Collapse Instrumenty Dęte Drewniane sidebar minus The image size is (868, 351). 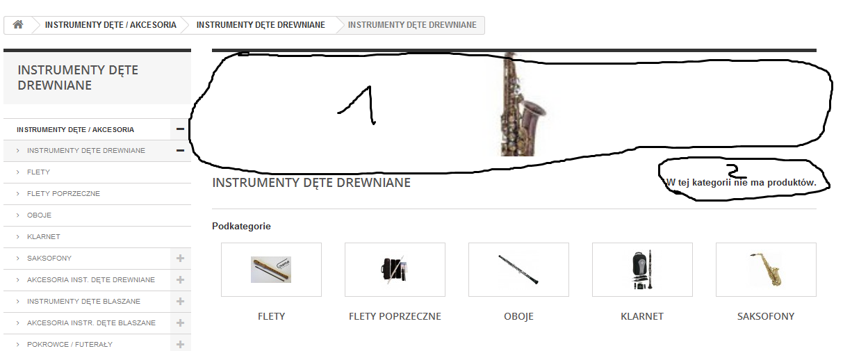[x=180, y=151]
